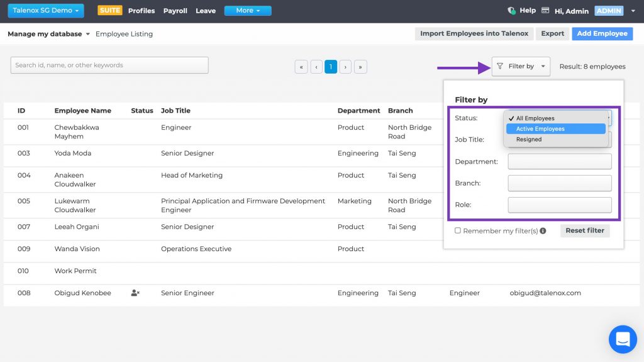Click the card icon beside Hi, Admin
644x362 pixels.
tap(545, 10)
